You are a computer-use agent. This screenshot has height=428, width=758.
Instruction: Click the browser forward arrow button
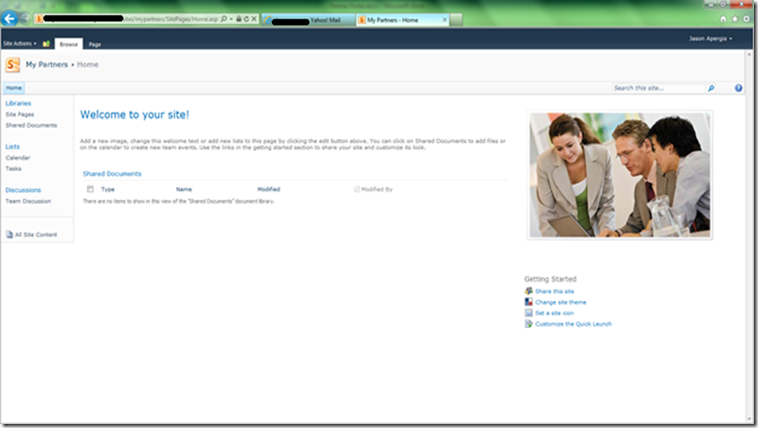(x=25, y=19)
